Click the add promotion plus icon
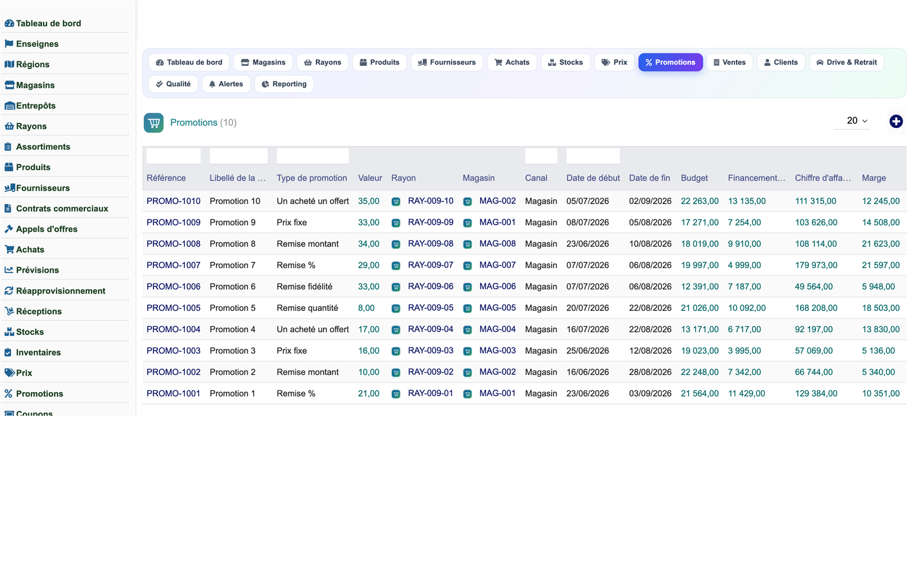924x572 pixels. point(896,122)
